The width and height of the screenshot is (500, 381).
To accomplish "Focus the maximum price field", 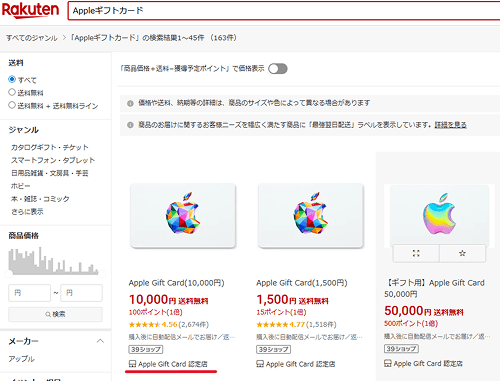I will (x=81, y=293).
